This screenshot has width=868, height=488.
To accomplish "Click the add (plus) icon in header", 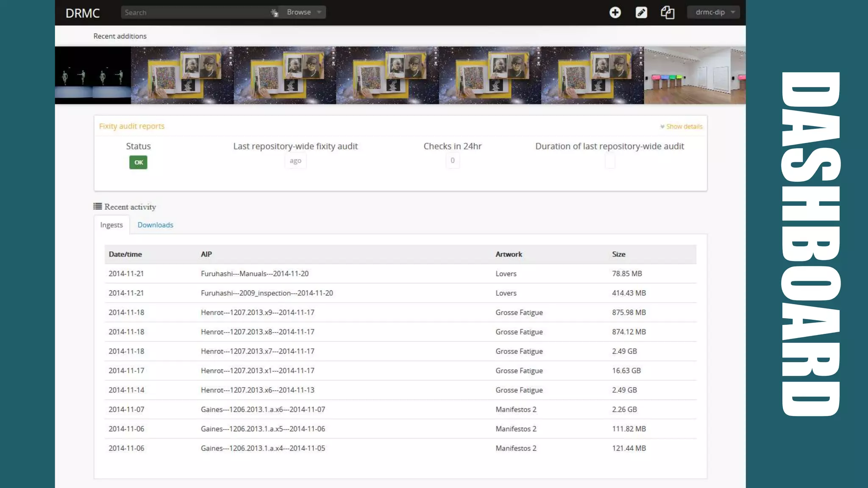I will pyautogui.click(x=615, y=13).
